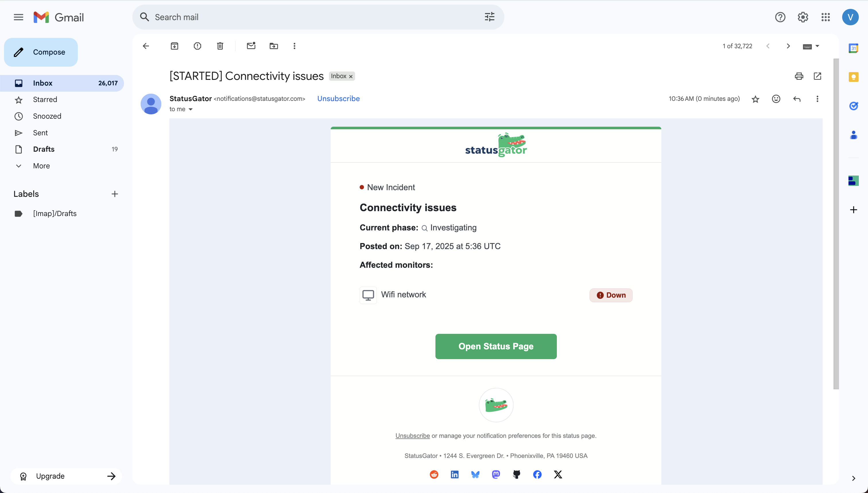Open email in new window
868x493 pixels.
pyautogui.click(x=817, y=76)
